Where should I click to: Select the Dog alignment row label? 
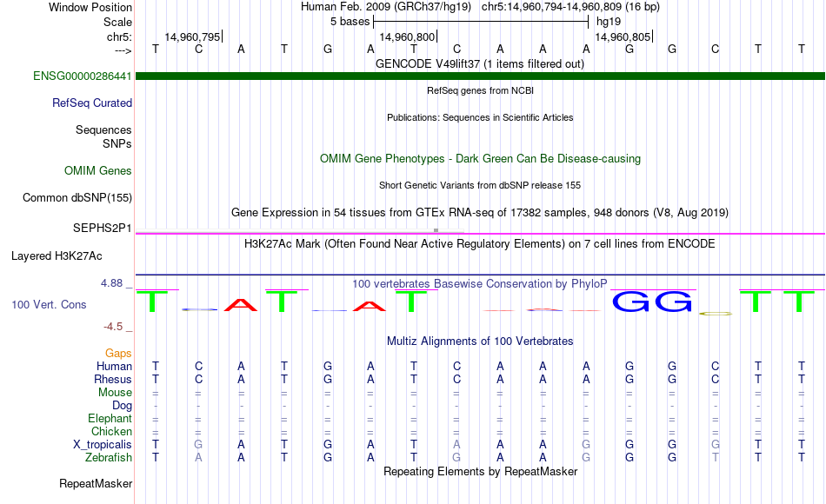tap(123, 406)
